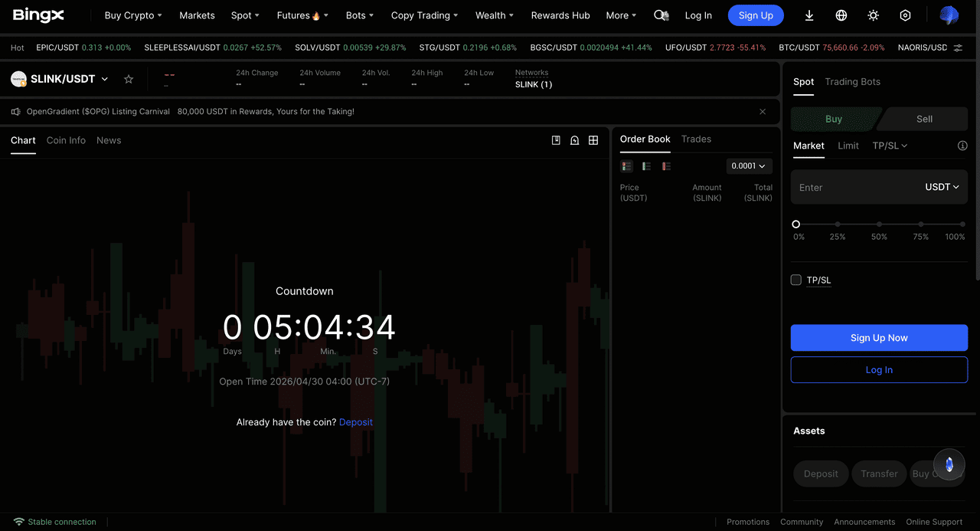
Task: Open the Coin Info tab
Action: 66,140
